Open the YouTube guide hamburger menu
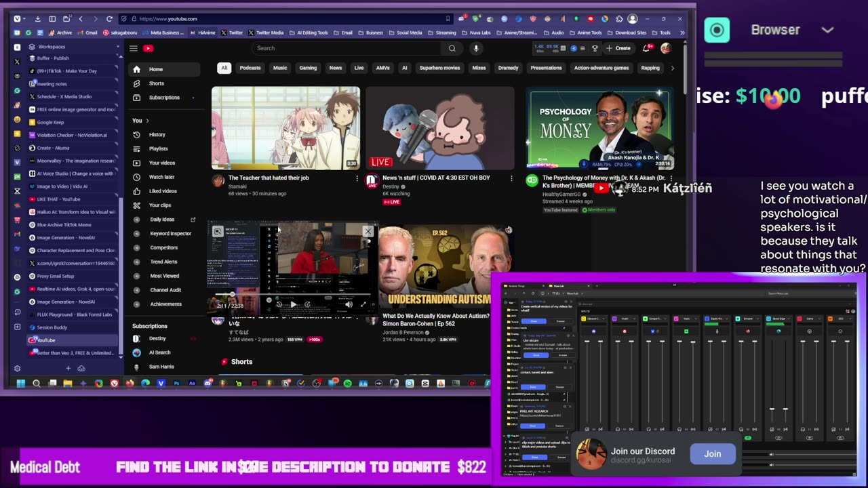 click(134, 48)
